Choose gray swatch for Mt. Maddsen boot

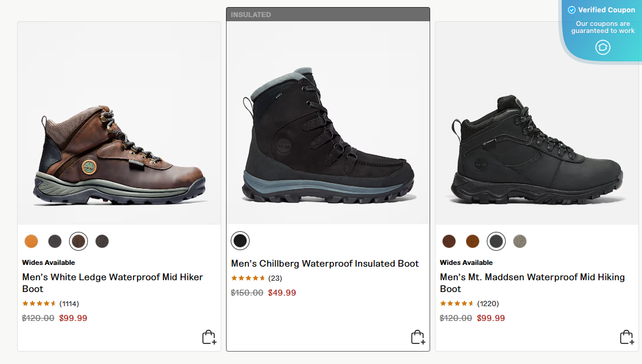click(x=520, y=241)
